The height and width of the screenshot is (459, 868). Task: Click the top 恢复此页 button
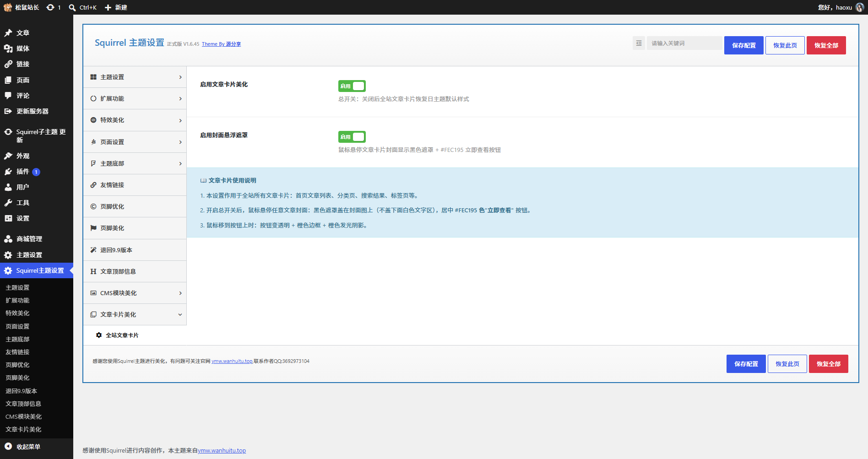[x=785, y=45]
